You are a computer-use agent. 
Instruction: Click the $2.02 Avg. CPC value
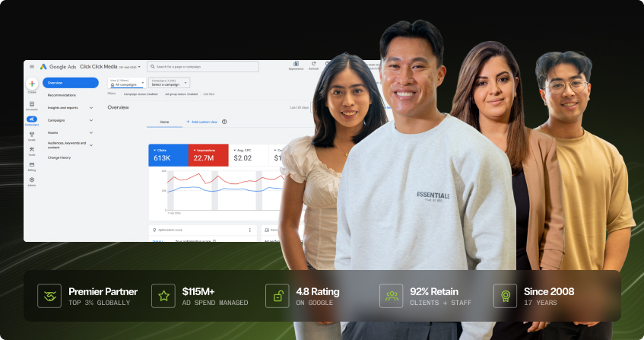(243, 158)
